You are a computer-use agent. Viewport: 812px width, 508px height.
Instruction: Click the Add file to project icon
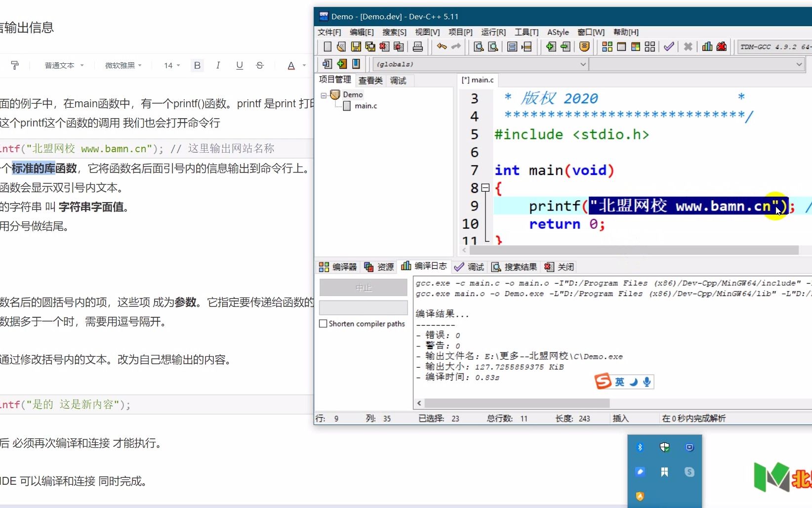coord(551,46)
